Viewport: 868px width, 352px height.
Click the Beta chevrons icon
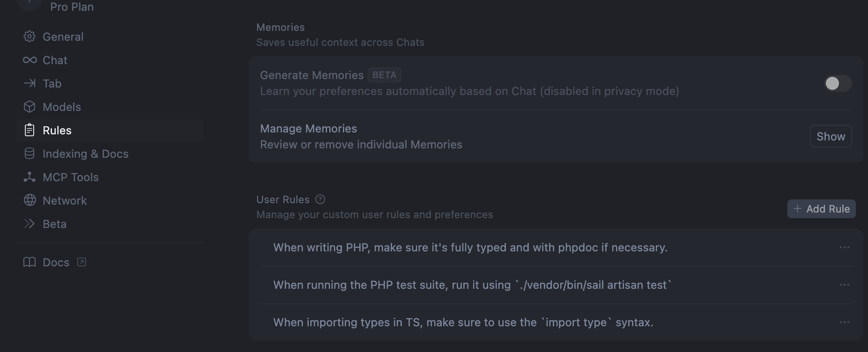tap(30, 224)
